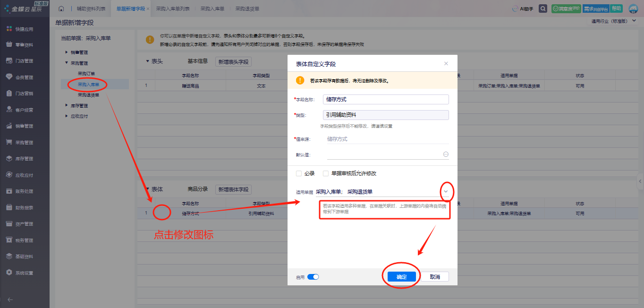Check the 必录 checkbox

coord(299,173)
